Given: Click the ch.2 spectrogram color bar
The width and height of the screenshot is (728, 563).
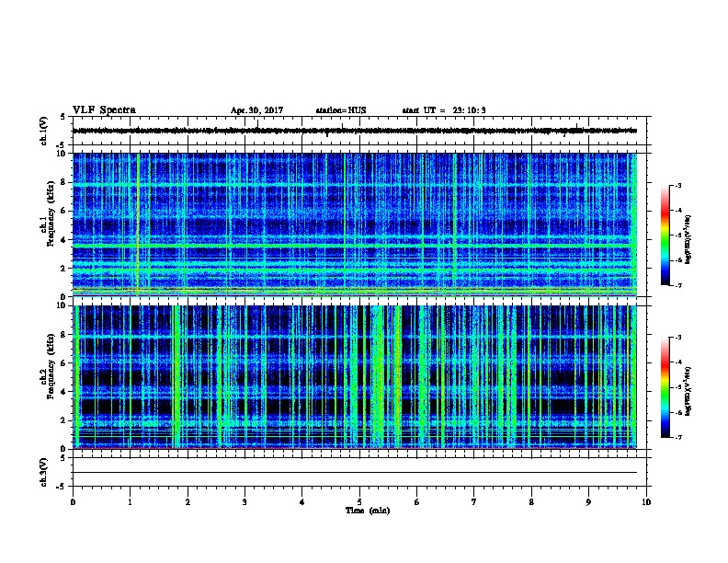Looking at the screenshot, I should click(665, 387).
